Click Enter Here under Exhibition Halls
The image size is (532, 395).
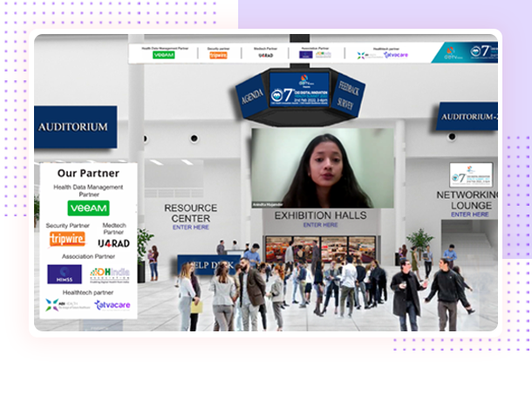coord(319,225)
